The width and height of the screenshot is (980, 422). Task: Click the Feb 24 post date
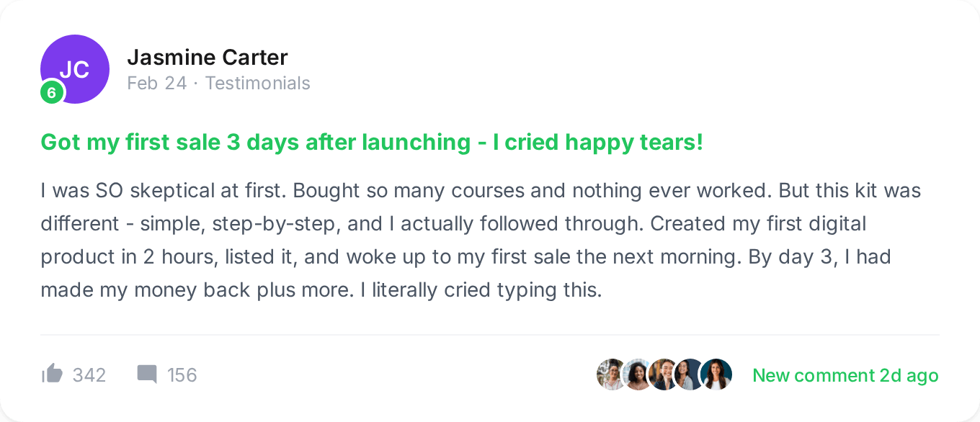[x=156, y=84]
